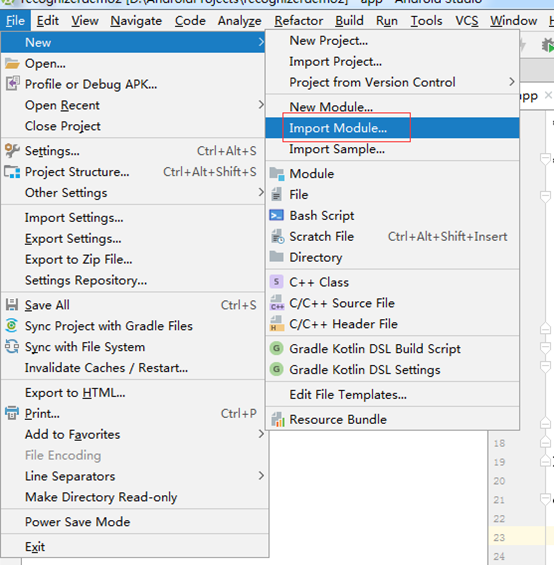Click the Save All floppy disk icon
554x565 pixels.
(x=12, y=305)
